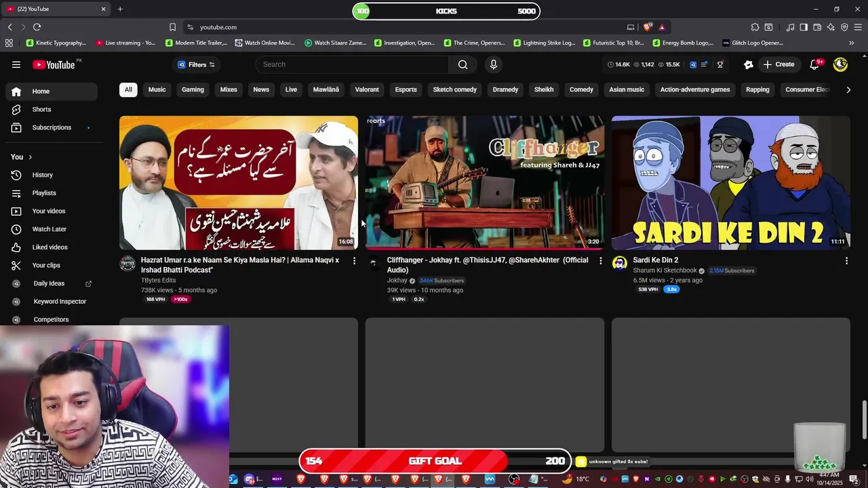Image resolution: width=868 pixels, height=488 pixels.
Task: Open Brave Rewards triangle icon
Action: tap(662, 27)
